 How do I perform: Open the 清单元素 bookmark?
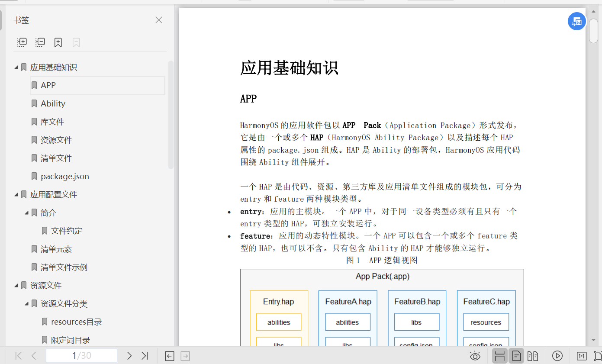tap(56, 249)
